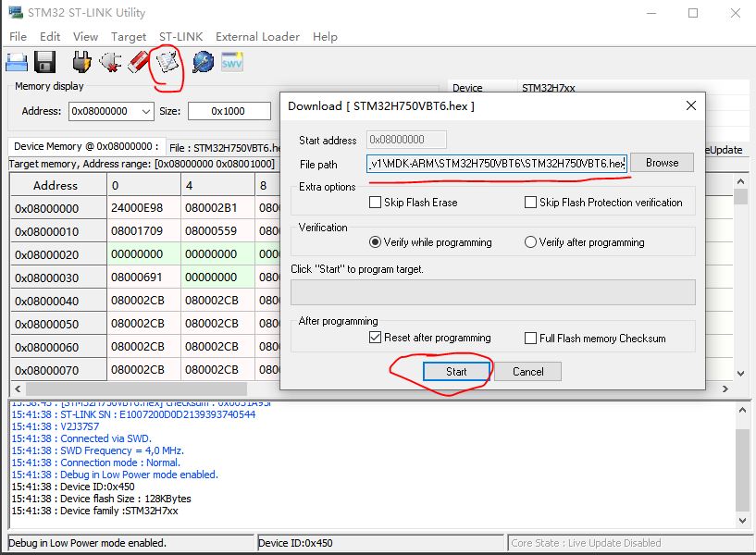
Task: Click the ST-LINK Utility title bar icon
Action: (x=16, y=13)
